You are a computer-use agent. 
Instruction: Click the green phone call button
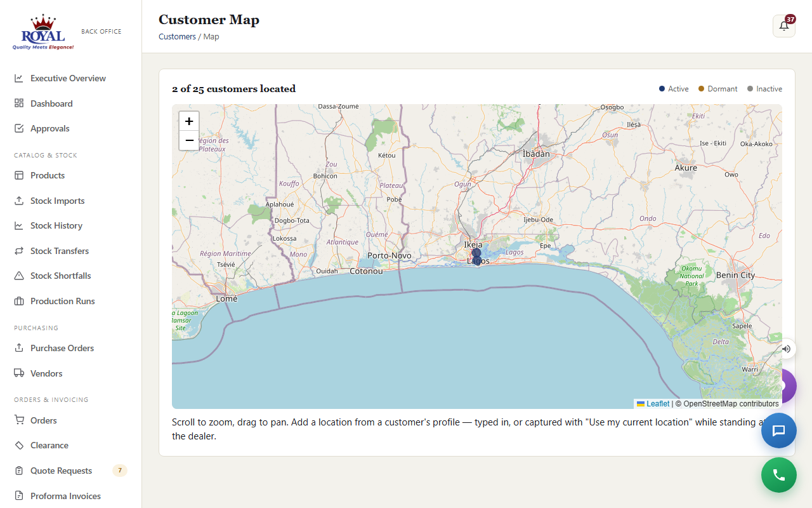779,475
